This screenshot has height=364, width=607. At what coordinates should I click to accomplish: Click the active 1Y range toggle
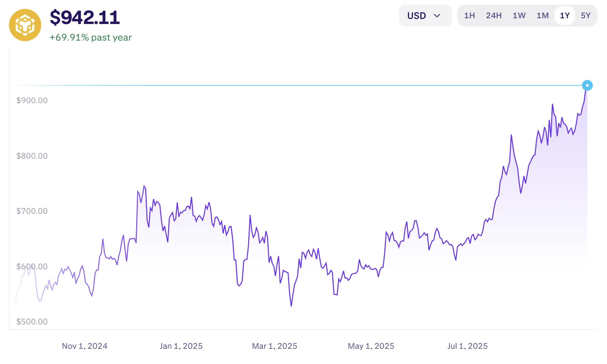click(x=565, y=16)
